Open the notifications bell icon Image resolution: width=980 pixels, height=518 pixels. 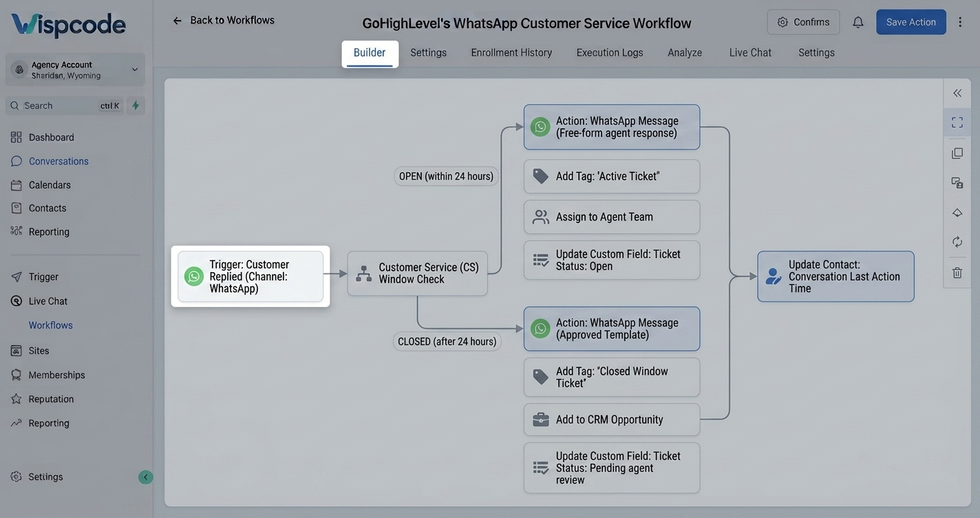[x=858, y=22]
